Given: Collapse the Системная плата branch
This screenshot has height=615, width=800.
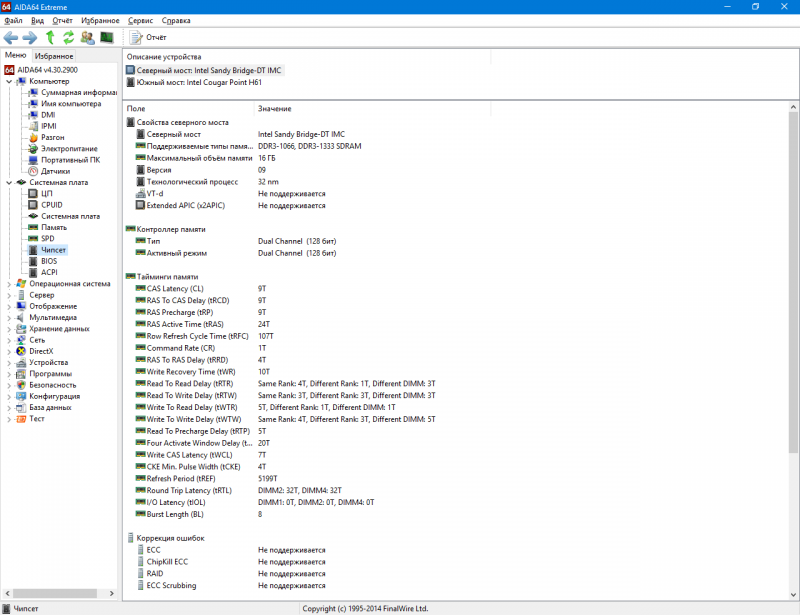Looking at the screenshot, I should pos(9,182).
